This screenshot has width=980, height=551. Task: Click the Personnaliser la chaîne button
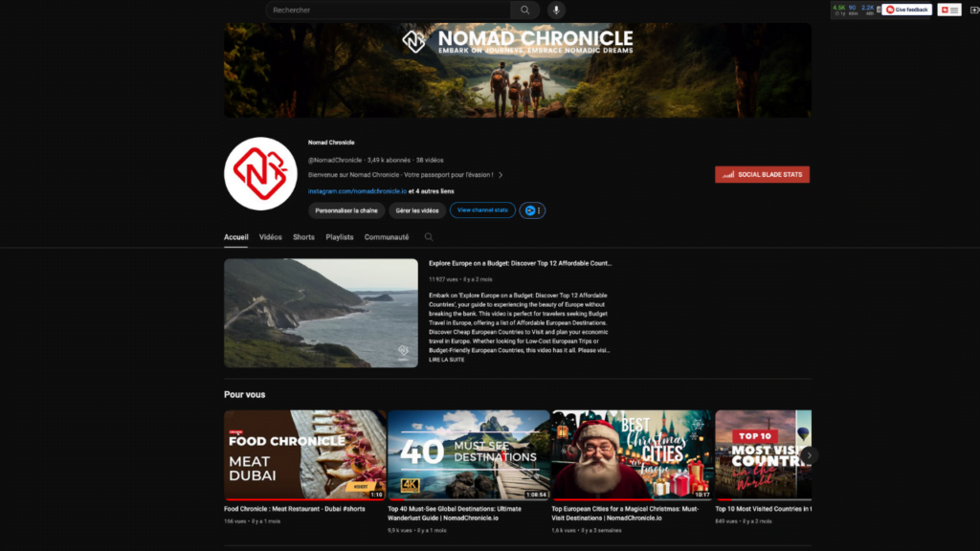(346, 210)
